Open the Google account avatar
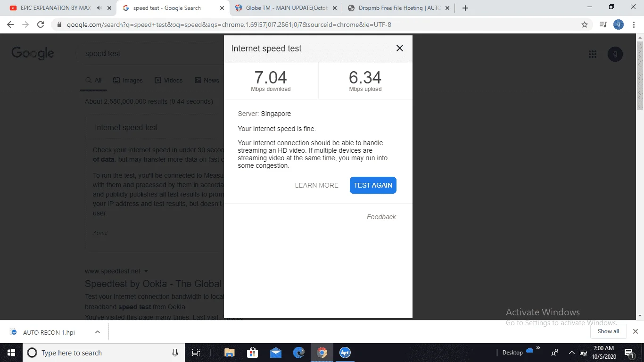 615,54
